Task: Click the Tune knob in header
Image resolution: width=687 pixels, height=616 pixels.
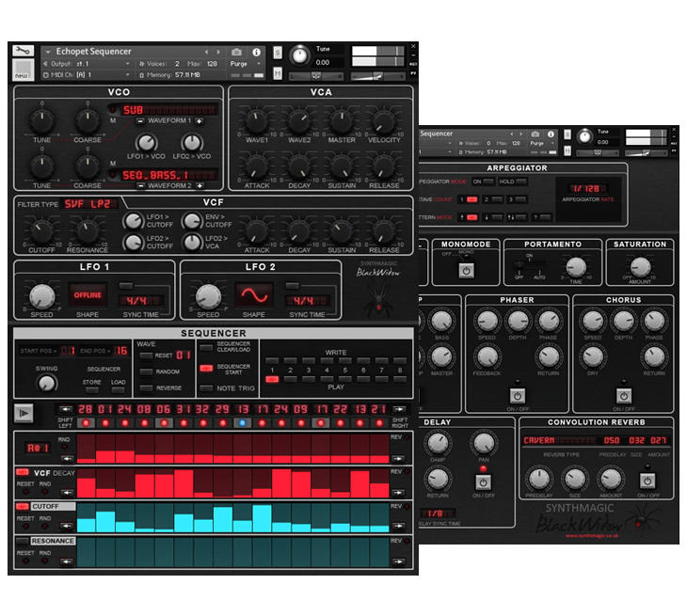Action: click(299, 55)
